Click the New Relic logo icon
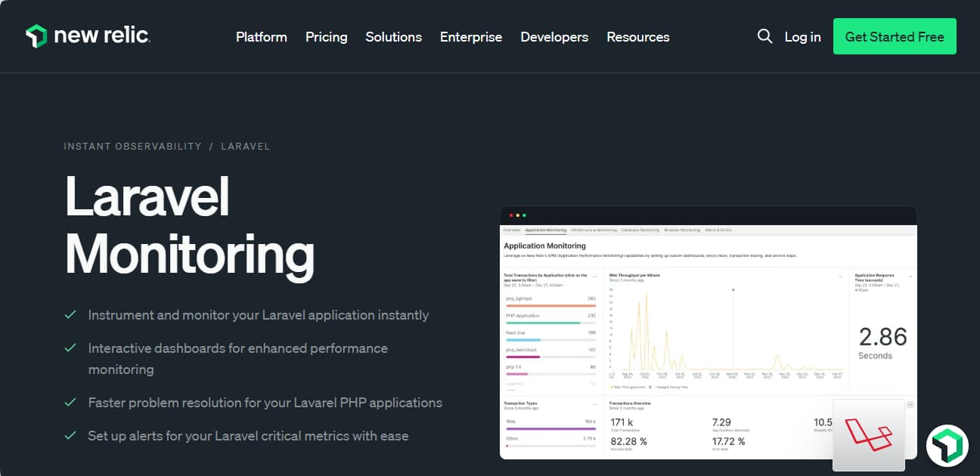This screenshot has width=980, height=476. click(x=36, y=36)
